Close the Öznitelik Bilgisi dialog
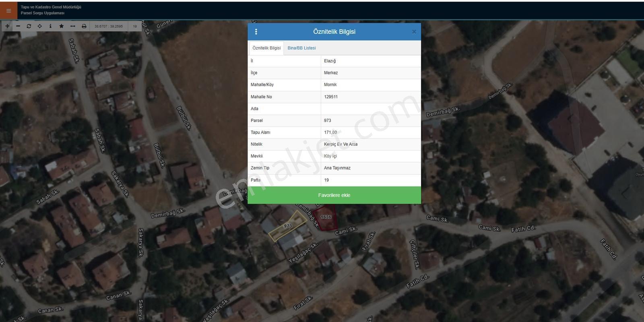Screen dimensions: 644x322 [x=414, y=32]
